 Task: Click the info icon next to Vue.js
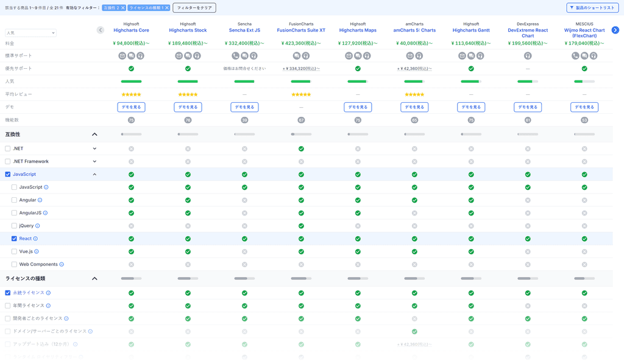37,251
